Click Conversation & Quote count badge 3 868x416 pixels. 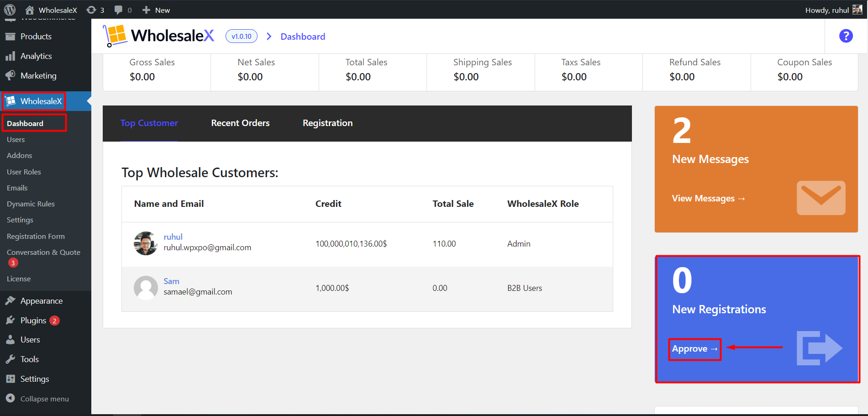[13, 263]
